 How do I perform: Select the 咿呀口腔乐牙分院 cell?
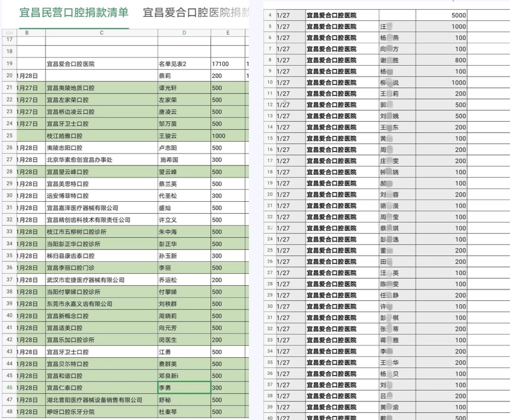102,412
